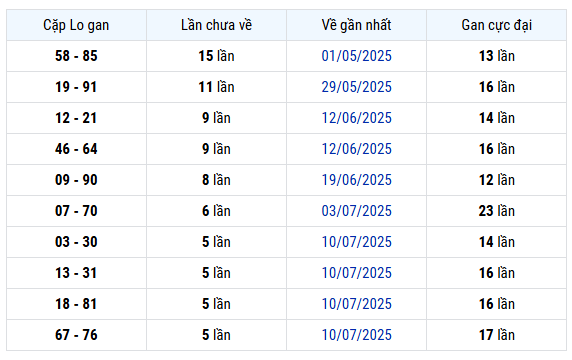
Task: Open date link for pair 67 - 76
Action: [356, 335]
